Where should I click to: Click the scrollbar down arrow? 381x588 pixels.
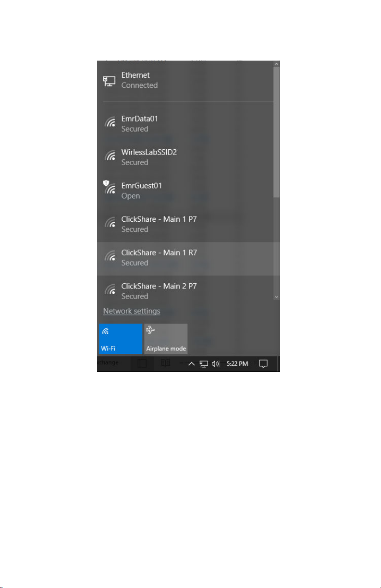tap(276, 298)
